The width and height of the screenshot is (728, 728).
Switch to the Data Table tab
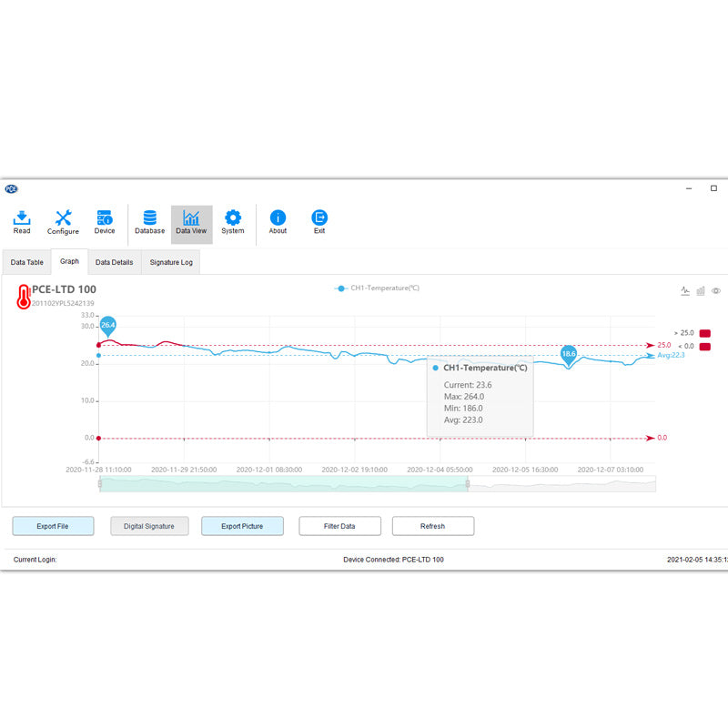pos(26,262)
